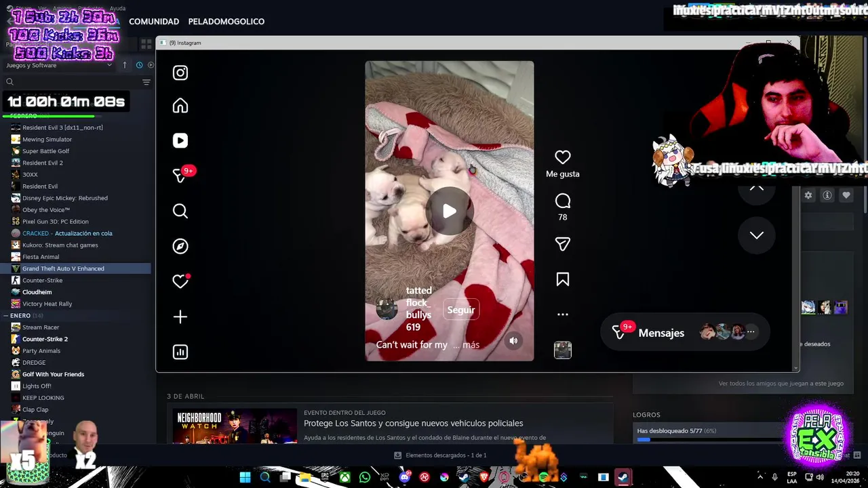Click the Instagram logo icon
Viewport: 868px width, 488px height.
180,73
